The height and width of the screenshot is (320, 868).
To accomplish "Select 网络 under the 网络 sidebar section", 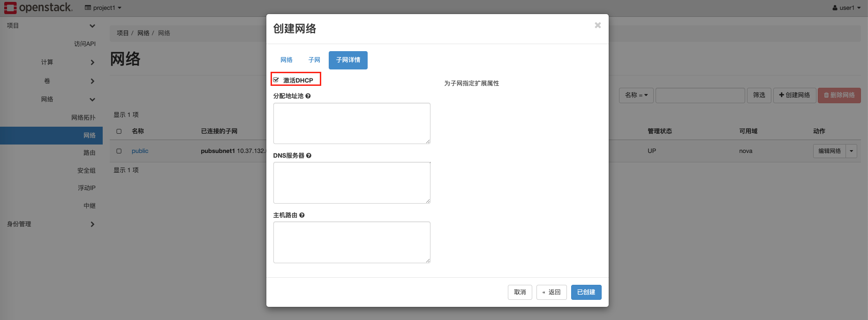I will 51,136.
